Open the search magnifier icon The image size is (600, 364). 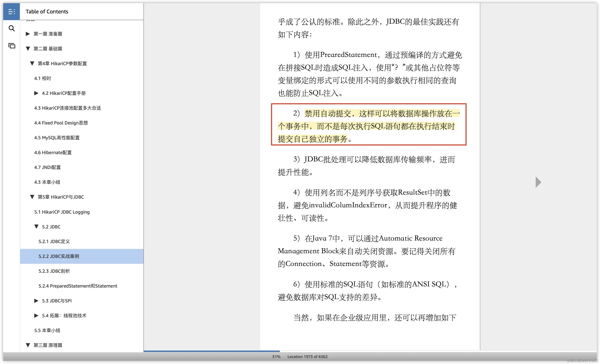tap(12, 29)
